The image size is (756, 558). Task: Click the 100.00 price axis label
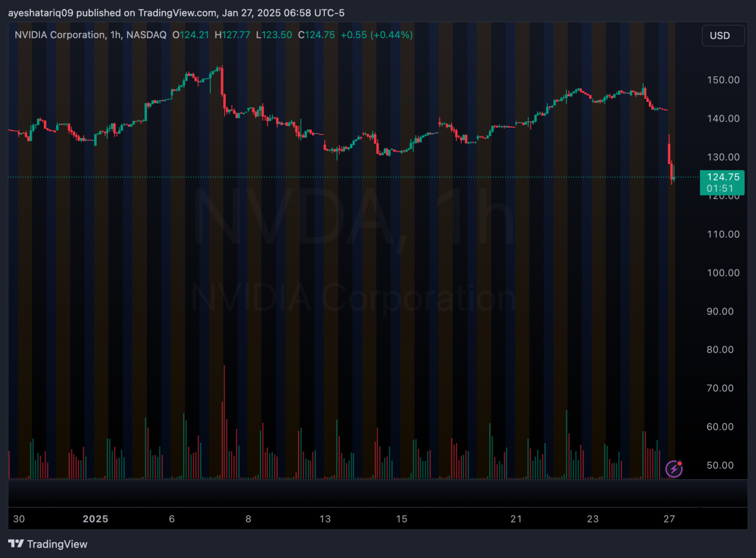pyautogui.click(x=723, y=273)
